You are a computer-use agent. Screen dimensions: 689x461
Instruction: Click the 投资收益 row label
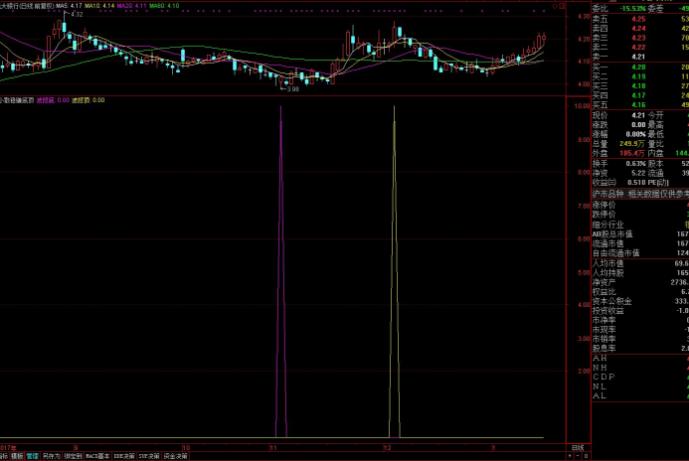coord(608,311)
